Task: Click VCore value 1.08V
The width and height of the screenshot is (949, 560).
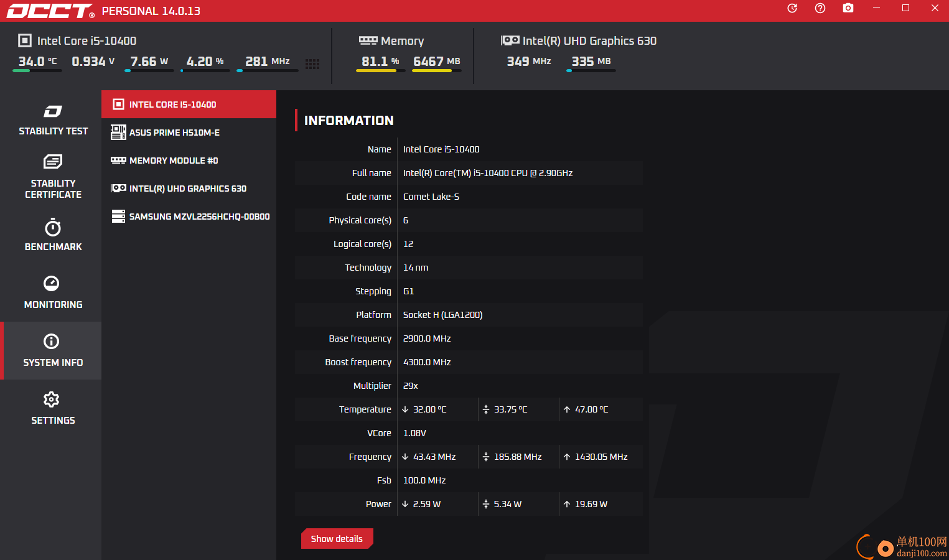Action: tap(415, 433)
